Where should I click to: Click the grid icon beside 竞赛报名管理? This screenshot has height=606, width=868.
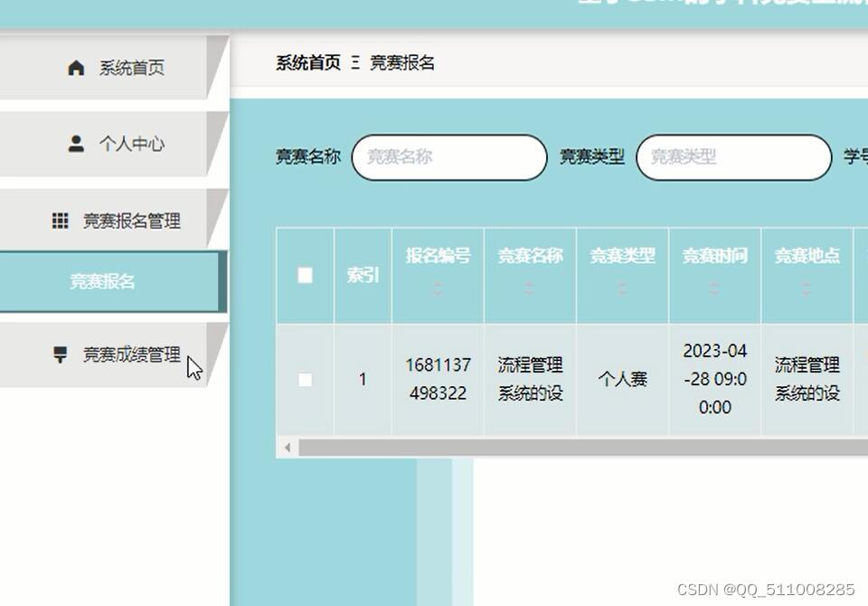[60, 221]
